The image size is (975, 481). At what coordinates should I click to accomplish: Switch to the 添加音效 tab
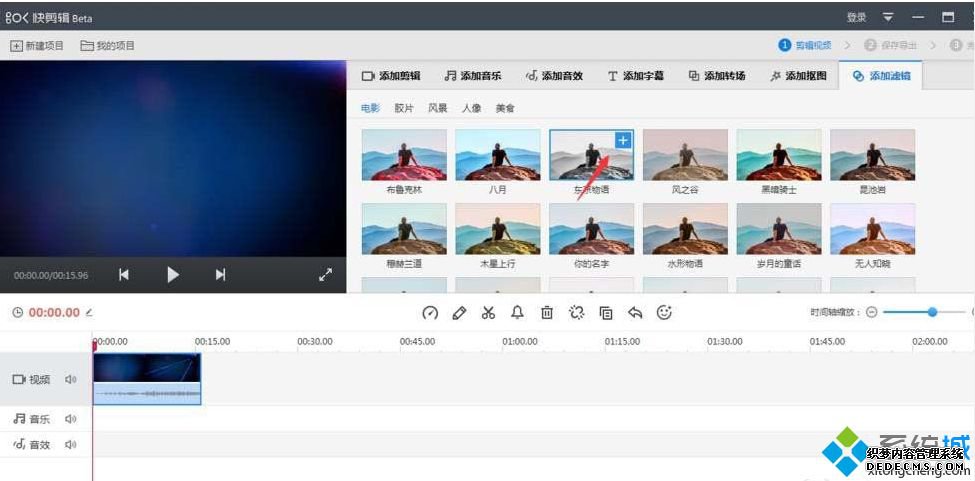click(x=554, y=76)
